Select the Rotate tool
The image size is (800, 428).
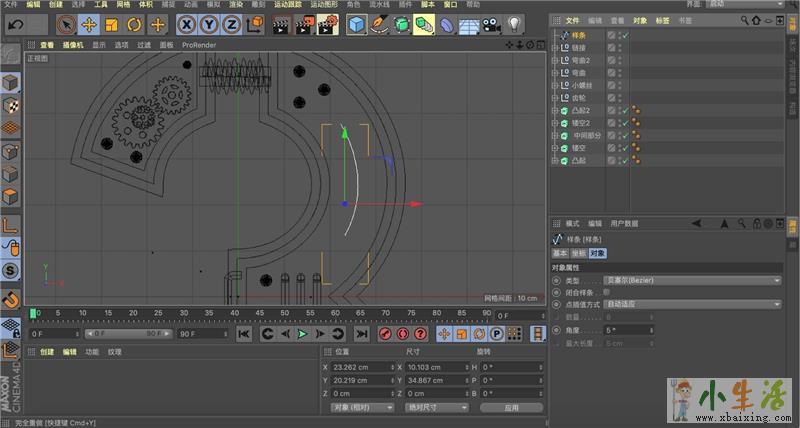(x=134, y=23)
